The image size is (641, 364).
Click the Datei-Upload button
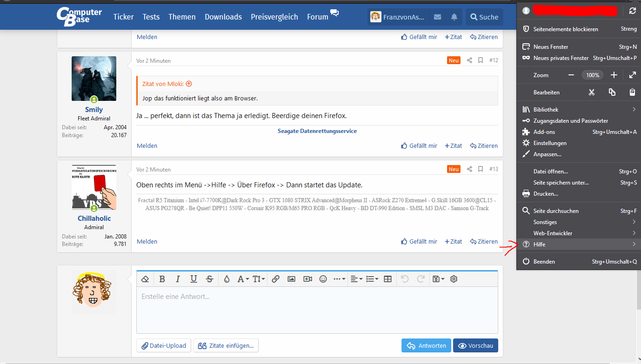click(164, 345)
